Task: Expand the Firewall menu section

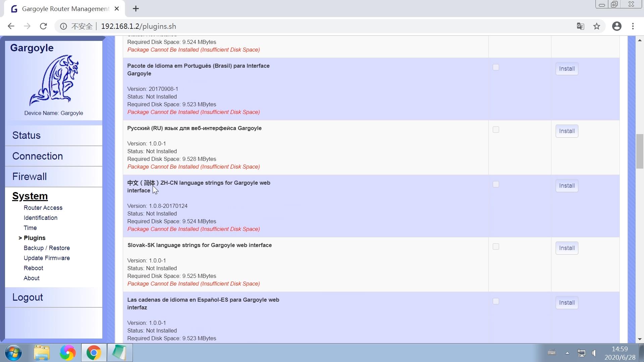Action: click(x=30, y=177)
